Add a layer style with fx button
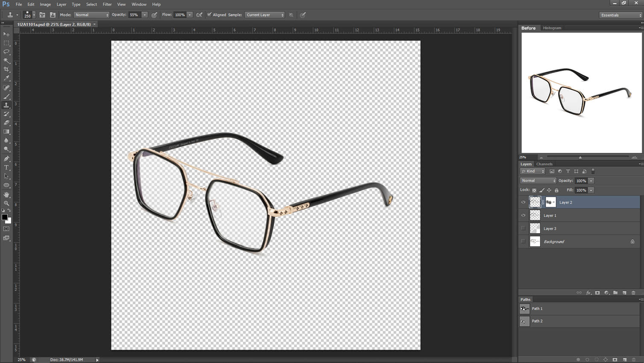 tap(588, 293)
